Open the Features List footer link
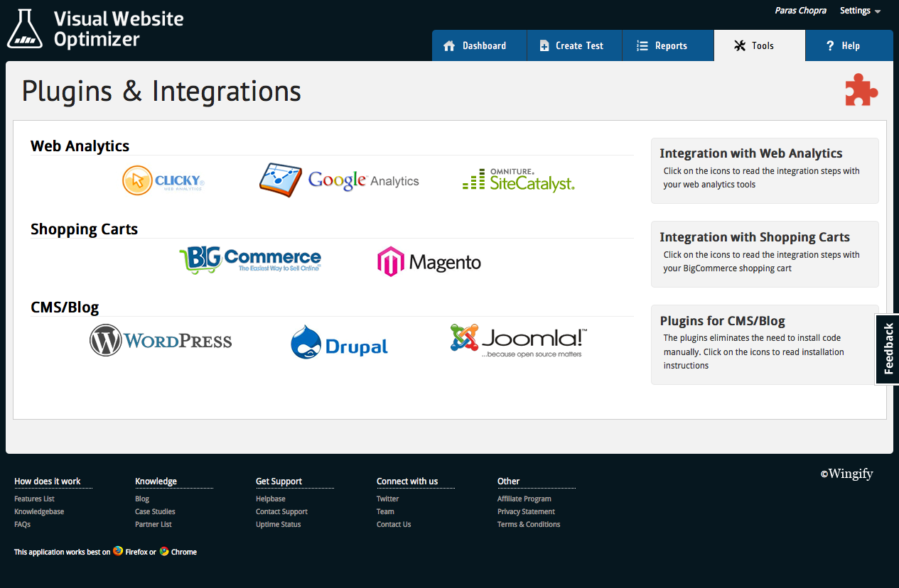This screenshot has height=588, width=899. 34,499
